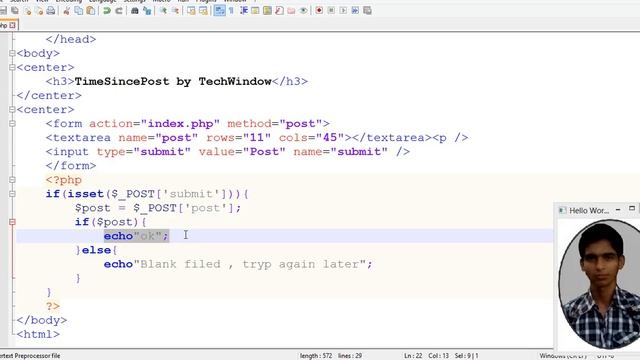Click Run Macro Multiple Times icon

click(x=355, y=11)
